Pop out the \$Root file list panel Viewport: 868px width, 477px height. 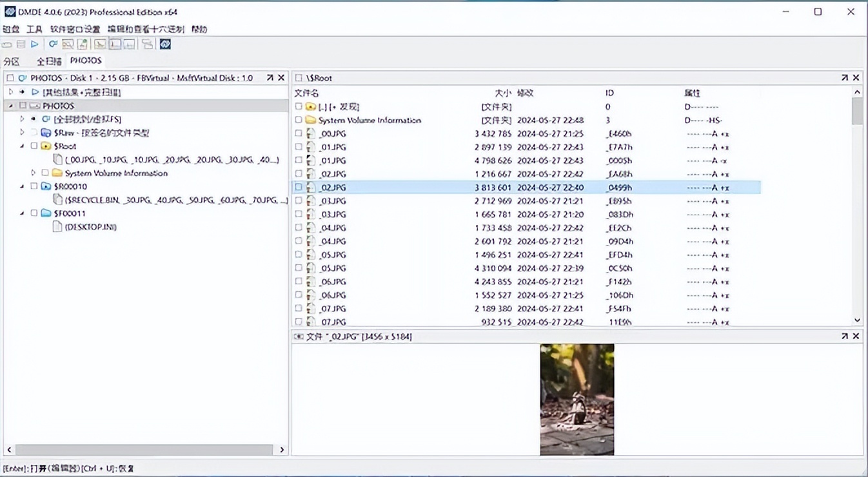point(844,78)
